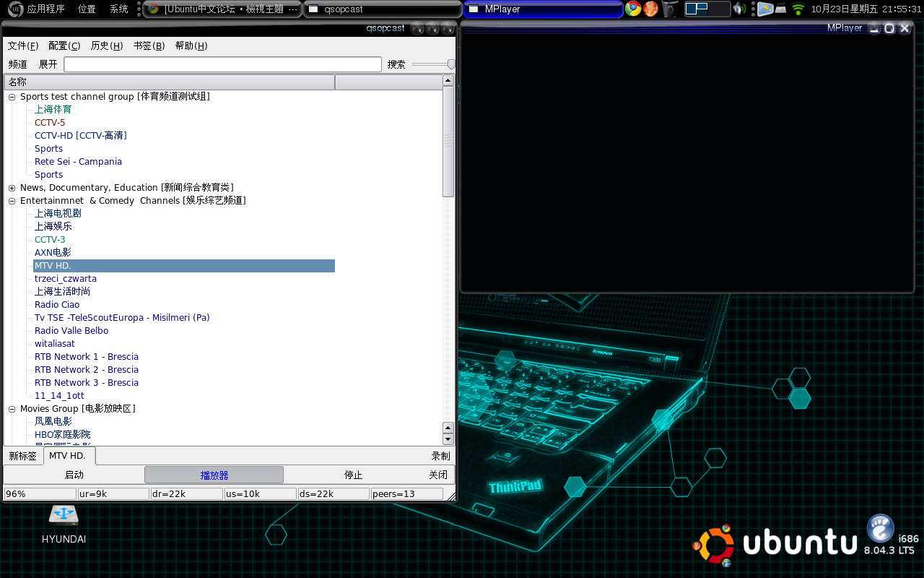Select the Radio Valle Belbo channel
This screenshot has width=924, height=578.
click(71, 331)
